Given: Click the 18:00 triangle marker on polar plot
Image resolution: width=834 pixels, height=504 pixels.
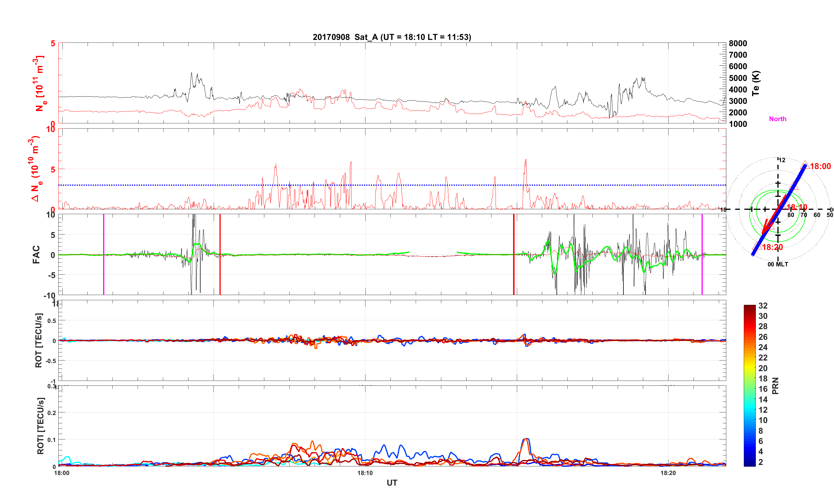Looking at the screenshot, I should point(805,165).
